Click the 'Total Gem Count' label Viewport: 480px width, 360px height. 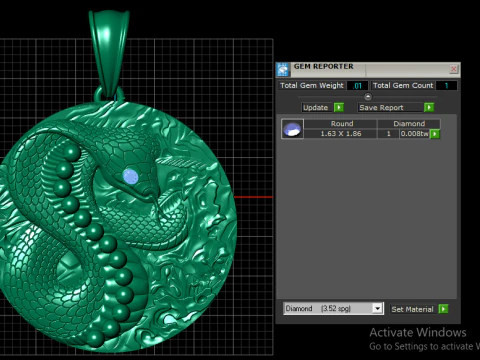[403, 85]
